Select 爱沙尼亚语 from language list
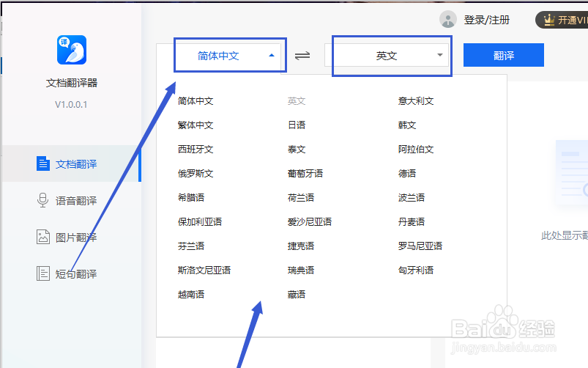This screenshot has height=368, width=588. tap(310, 222)
